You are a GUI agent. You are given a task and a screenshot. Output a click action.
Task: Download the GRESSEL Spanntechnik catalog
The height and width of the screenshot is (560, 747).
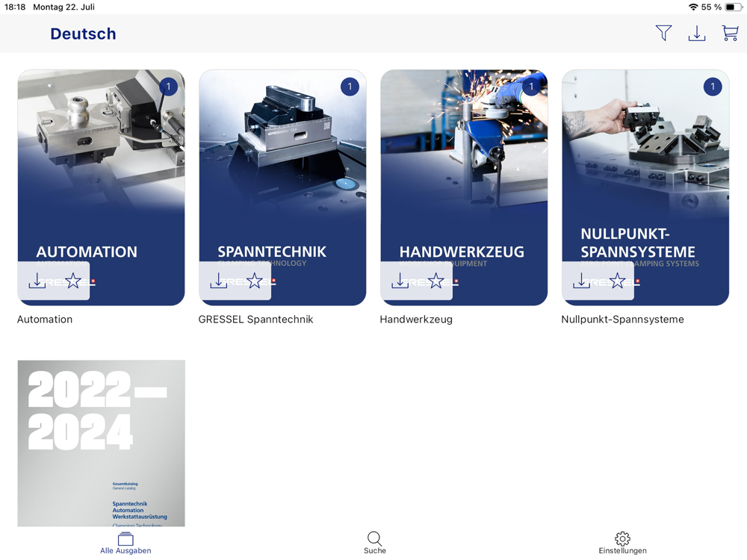pyautogui.click(x=219, y=281)
